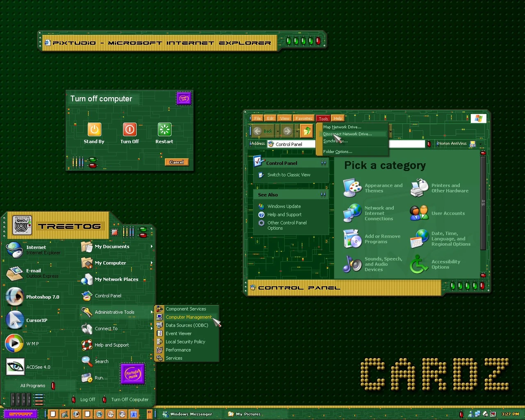This screenshot has width=525, height=420.
Task: Select Computer Management entry
Action: (x=187, y=317)
